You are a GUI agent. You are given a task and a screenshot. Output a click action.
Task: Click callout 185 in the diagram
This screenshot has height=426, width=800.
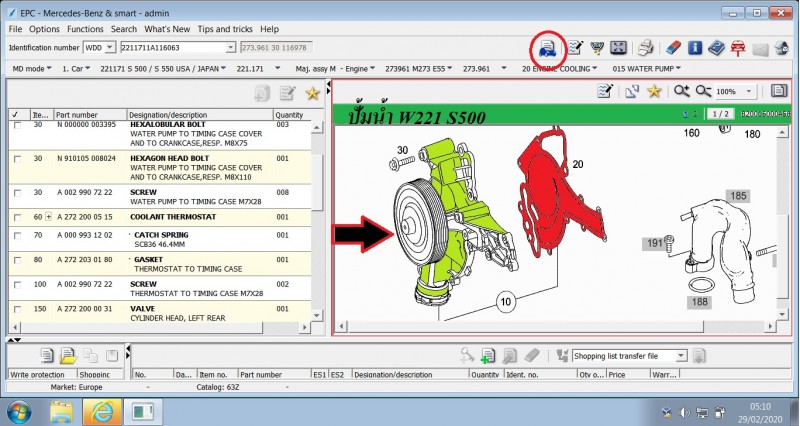(x=738, y=195)
